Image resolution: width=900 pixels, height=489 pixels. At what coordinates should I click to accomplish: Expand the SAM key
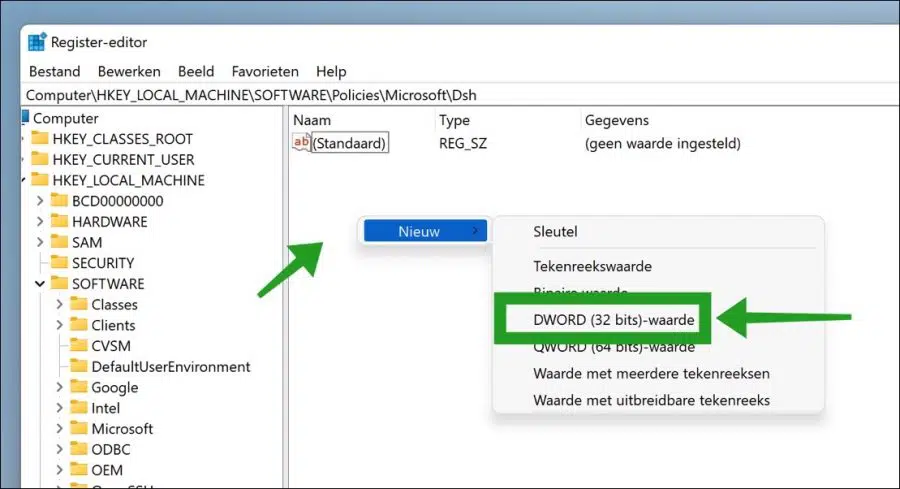(x=40, y=242)
